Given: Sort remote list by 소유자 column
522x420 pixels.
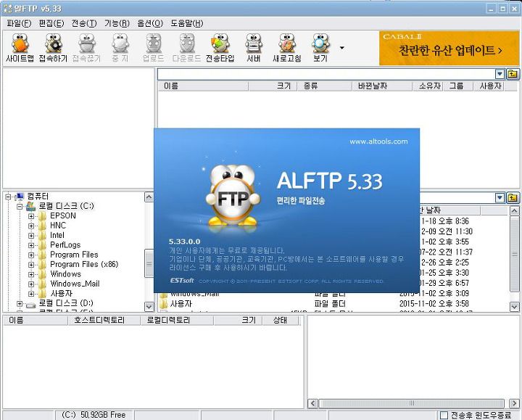Looking at the screenshot, I should point(428,86).
